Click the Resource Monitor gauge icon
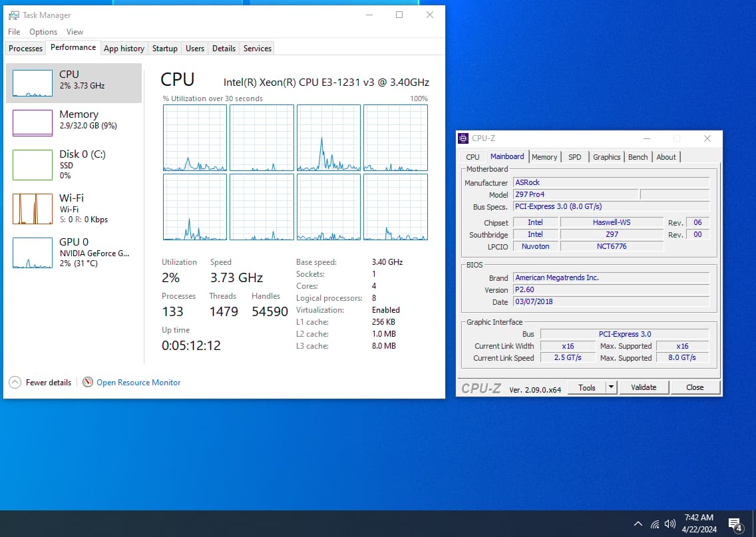This screenshot has height=537, width=756. [x=88, y=382]
